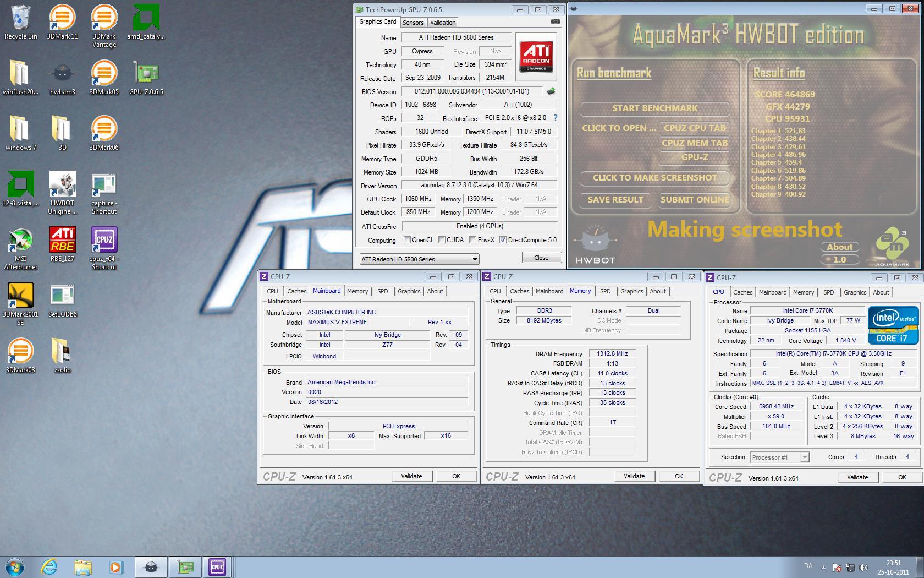This screenshot has height=578, width=924.
Task: Click the 1312.8 MHz DRAM Frequency value
Action: coord(612,354)
